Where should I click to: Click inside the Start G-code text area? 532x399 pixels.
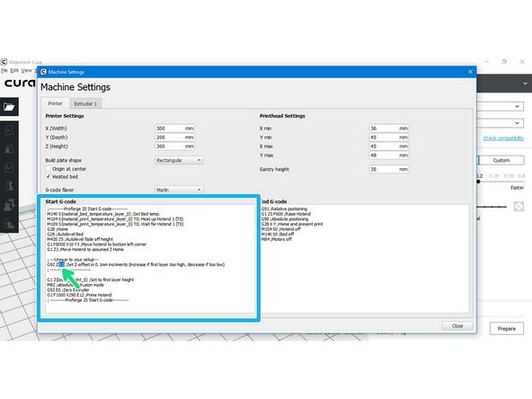click(150, 259)
